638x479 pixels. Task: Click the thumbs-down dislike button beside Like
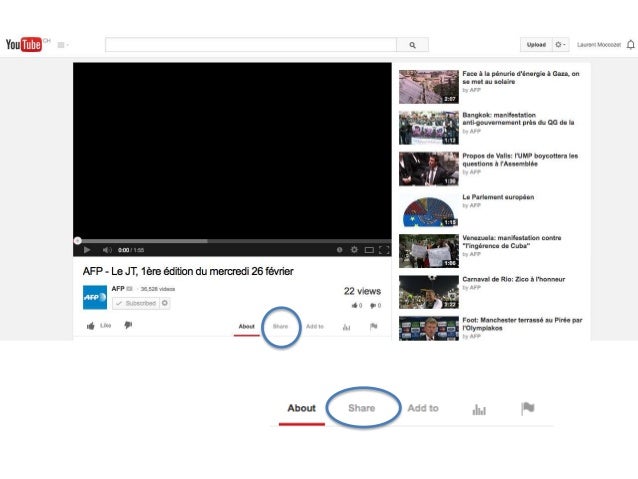pyautogui.click(x=128, y=325)
